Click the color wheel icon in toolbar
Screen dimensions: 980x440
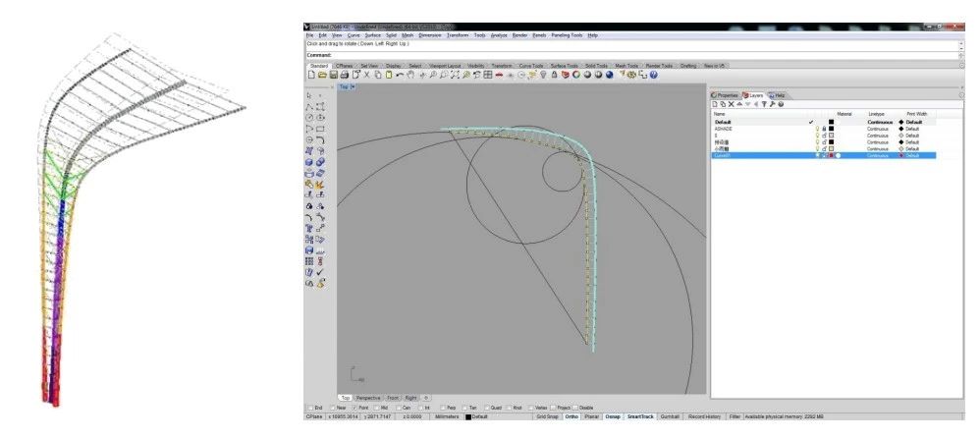576,75
